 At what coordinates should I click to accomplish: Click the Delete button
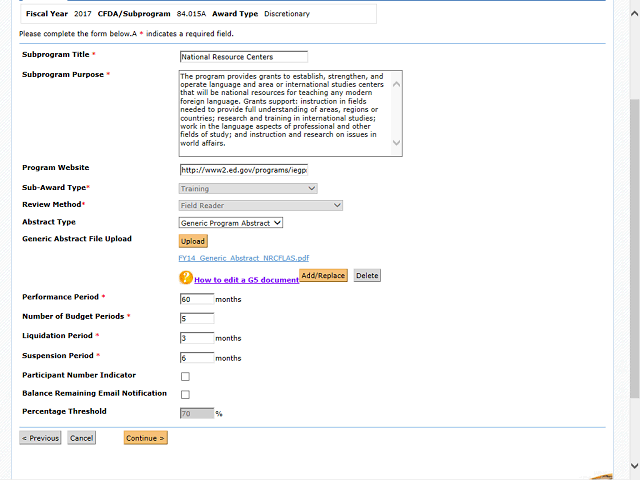[367, 276]
